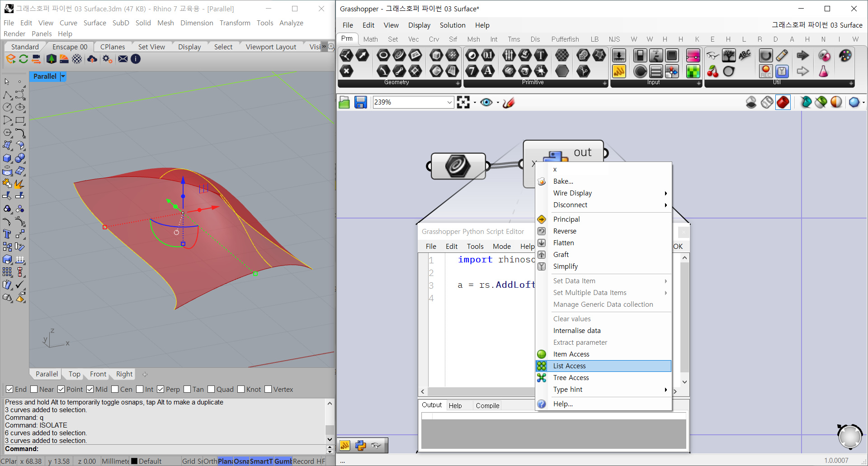This screenshot has height=466, width=868.
Task: Select the Rhino circle tool in sidebar
Action: tap(7, 107)
